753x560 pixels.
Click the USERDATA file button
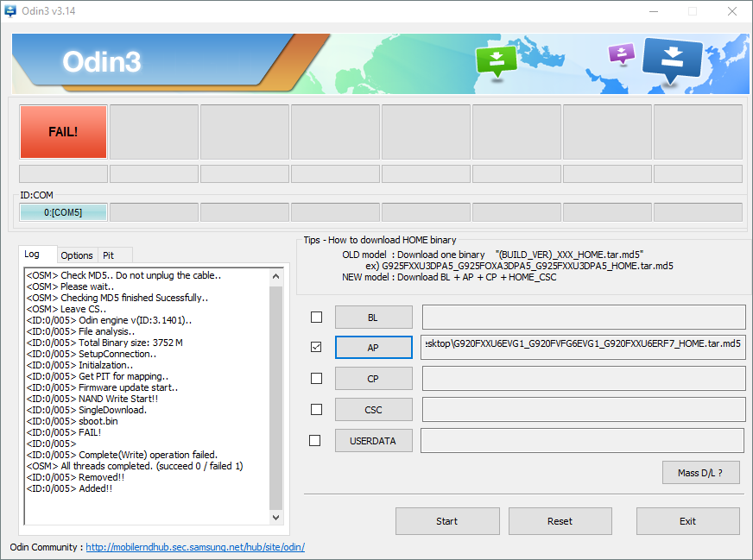[x=374, y=441]
